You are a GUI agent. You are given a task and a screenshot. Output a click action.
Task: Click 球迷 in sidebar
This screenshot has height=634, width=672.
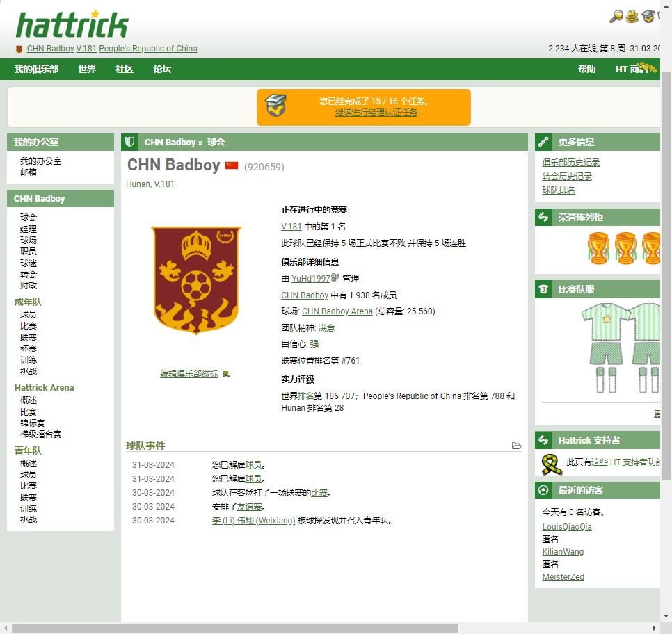29,263
